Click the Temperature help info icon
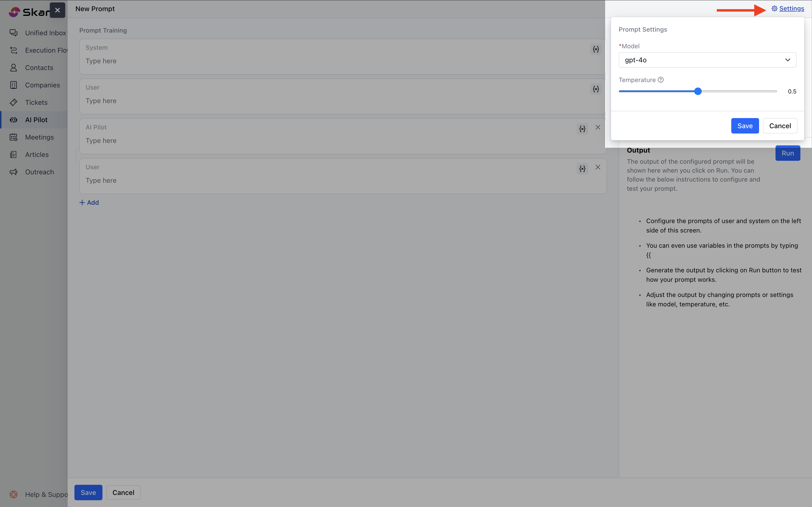The width and height of the screenshot is (812, 507). click(661, 79)
